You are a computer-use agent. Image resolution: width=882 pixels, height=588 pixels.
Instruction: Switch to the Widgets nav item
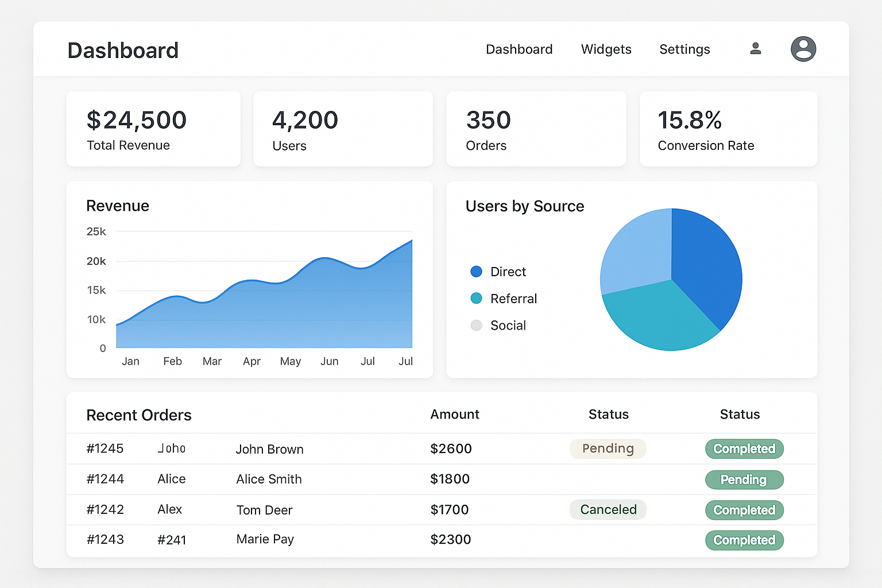606,49
